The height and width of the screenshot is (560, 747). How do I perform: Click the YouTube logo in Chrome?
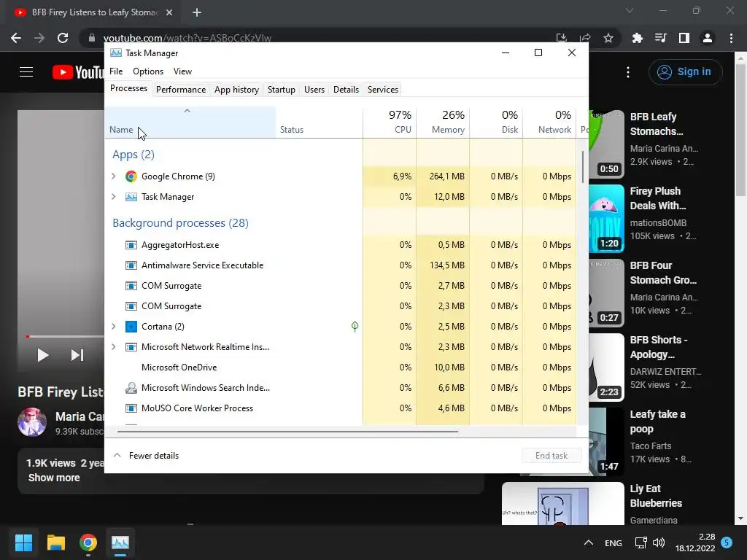pos(78,72)
